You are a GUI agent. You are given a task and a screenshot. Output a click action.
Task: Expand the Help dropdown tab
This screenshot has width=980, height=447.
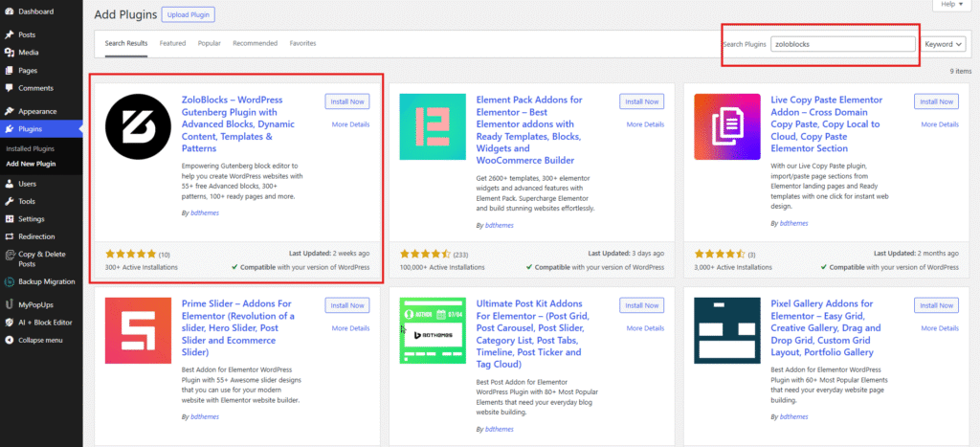pos(952,5)
